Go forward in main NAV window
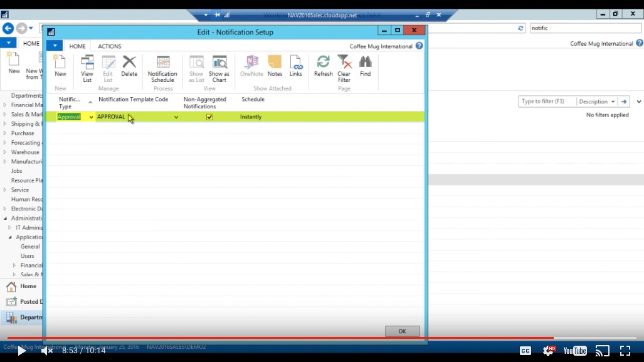The width and height of the screenshot is (644, 362). tap(21, 28)
